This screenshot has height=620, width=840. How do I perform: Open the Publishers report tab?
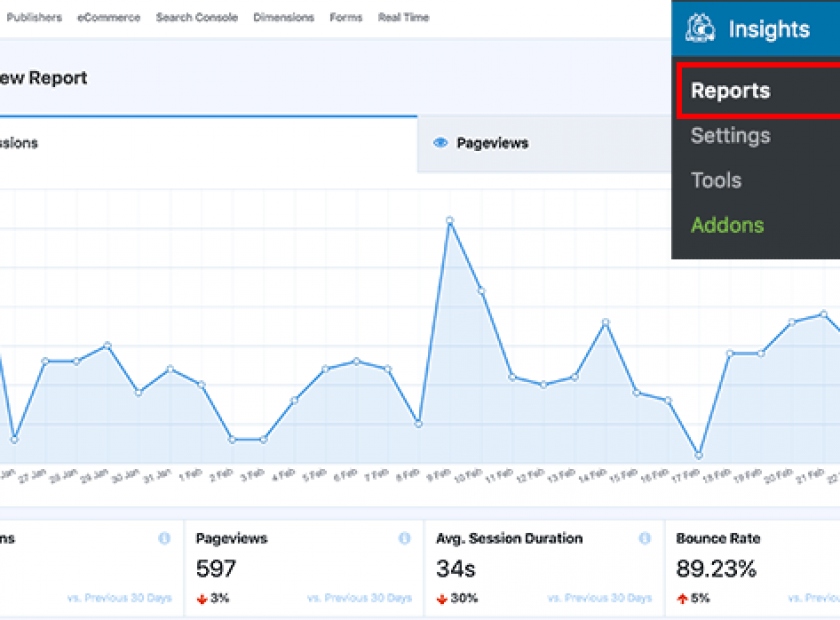34,18
